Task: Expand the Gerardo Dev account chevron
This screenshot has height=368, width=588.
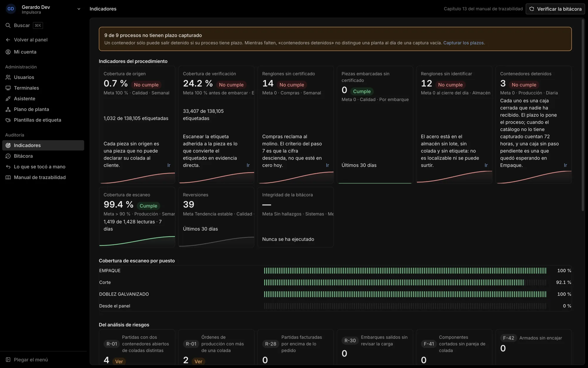Action: click(79, 9)
